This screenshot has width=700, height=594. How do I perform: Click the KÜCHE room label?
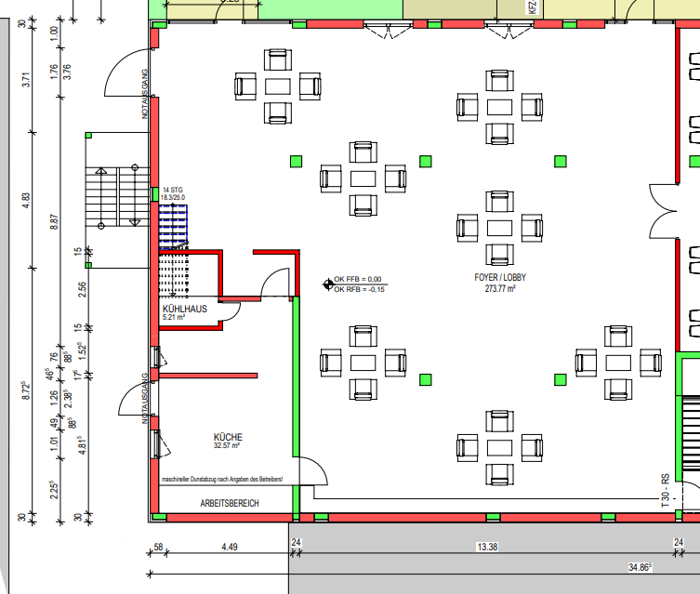click(x=228, y=437)
